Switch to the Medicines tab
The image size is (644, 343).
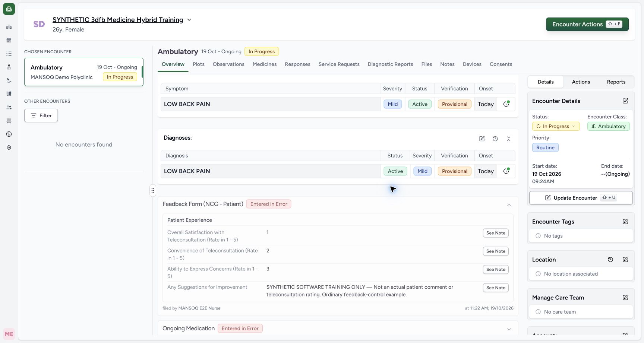pos(265,64)
